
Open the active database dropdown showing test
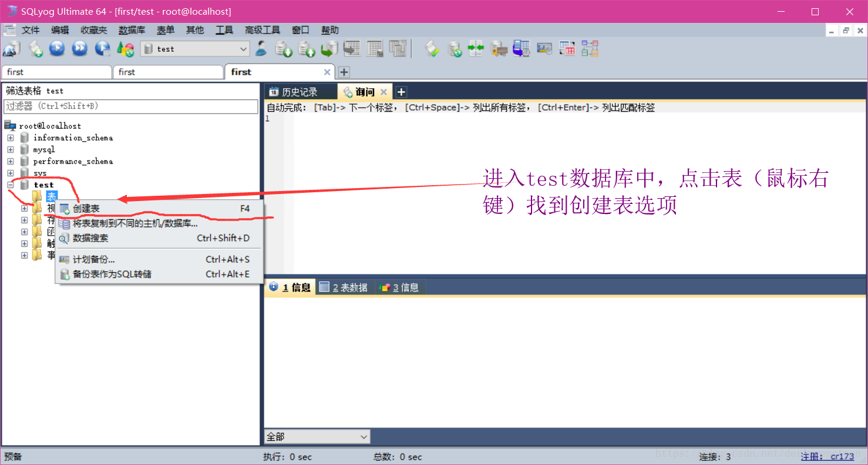tap(196, 49)
